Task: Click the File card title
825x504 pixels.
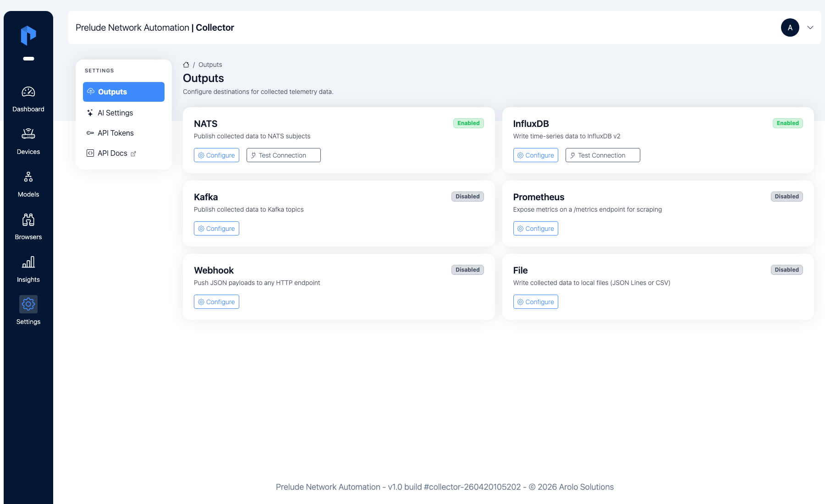Action: [x=521, y=270]
